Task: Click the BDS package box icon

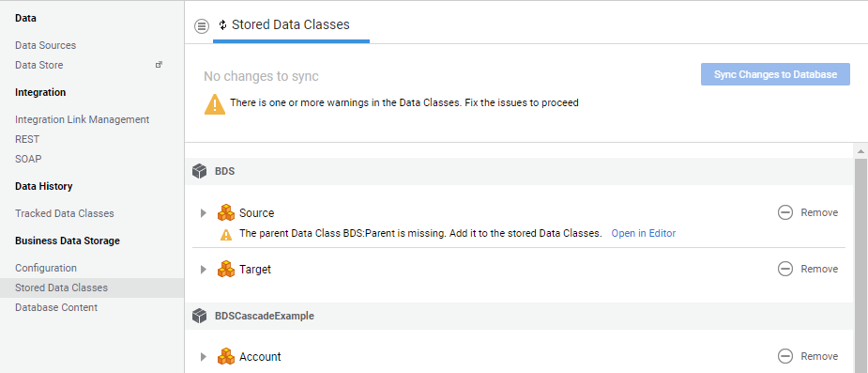Action: (x=199, y=171)
